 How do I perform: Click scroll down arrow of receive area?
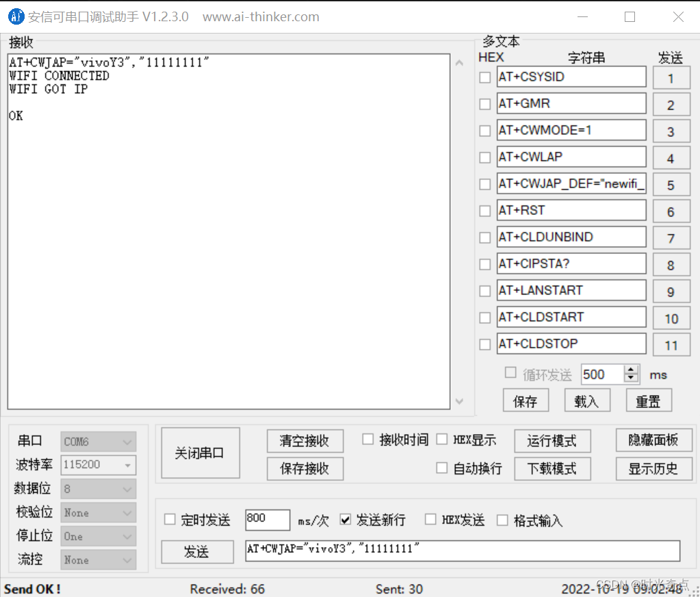click(x=459, y=401)
